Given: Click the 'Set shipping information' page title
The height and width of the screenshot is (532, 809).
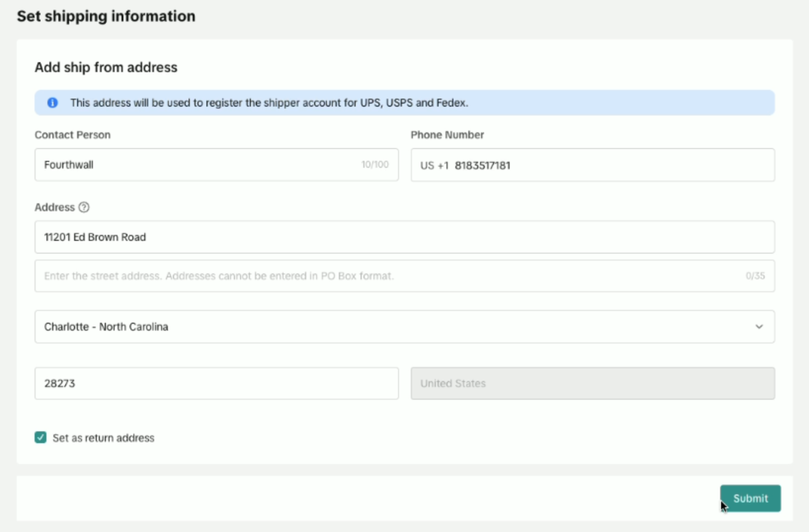Looking at the screenshot, I should click(x=106, y=16).
